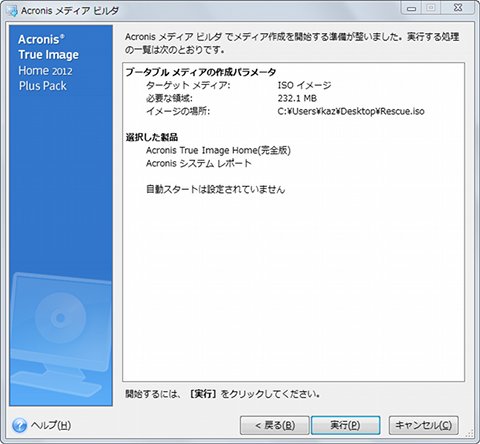
Task: Click the disabled maximize window button
Action: (431, 8)
